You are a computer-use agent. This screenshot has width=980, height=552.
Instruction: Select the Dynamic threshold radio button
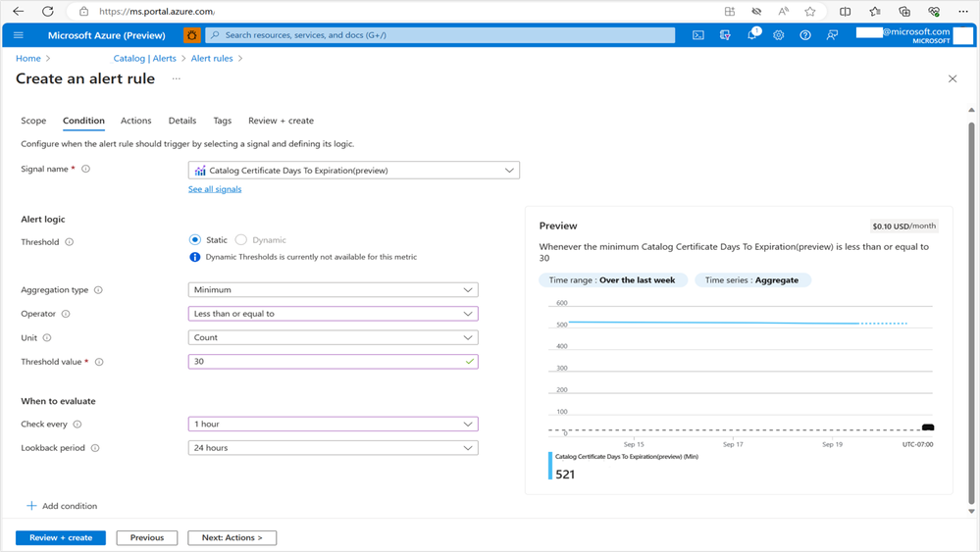[241, 240]
